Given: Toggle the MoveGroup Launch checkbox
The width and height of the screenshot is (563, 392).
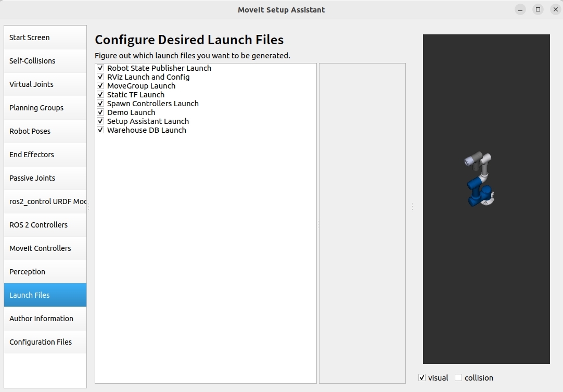Looking at the screenshot, I should click(x=100, y=86).
